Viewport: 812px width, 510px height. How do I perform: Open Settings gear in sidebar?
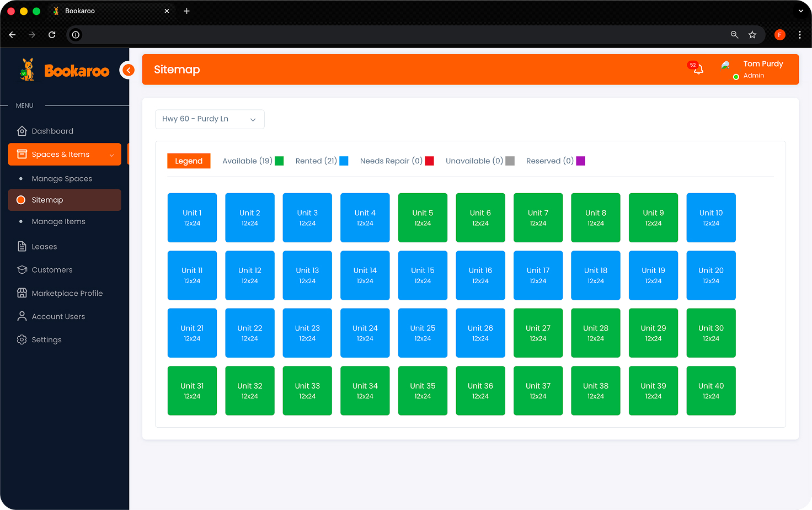coord(22,340)
